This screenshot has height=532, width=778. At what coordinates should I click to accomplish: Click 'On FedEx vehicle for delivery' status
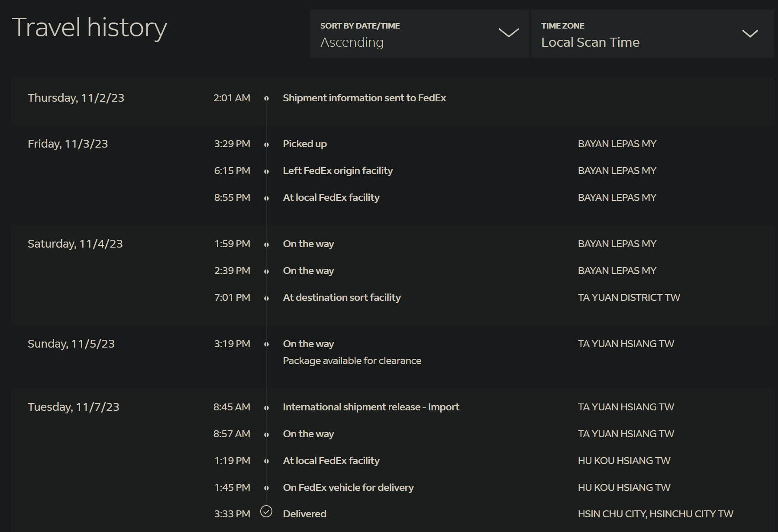(348, 488)
